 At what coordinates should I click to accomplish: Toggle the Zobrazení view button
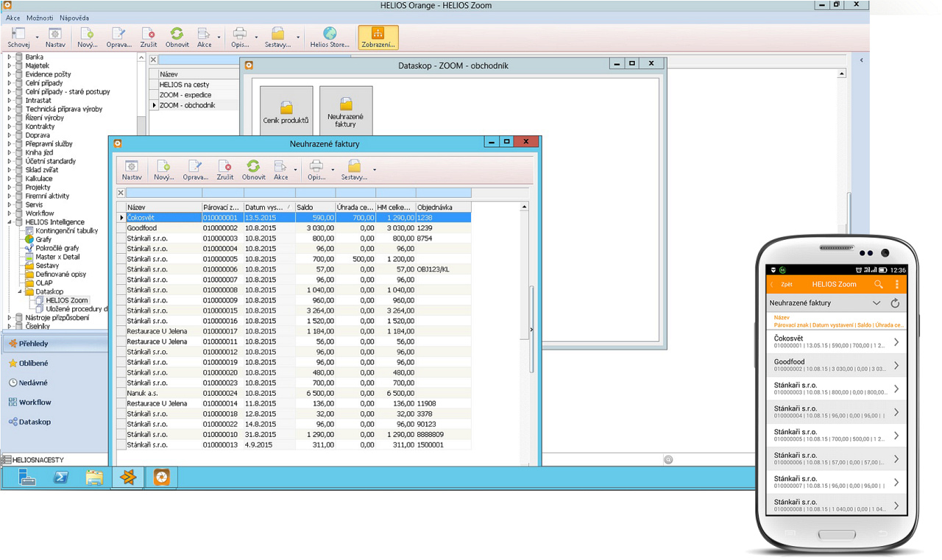[x=378, y=38]
